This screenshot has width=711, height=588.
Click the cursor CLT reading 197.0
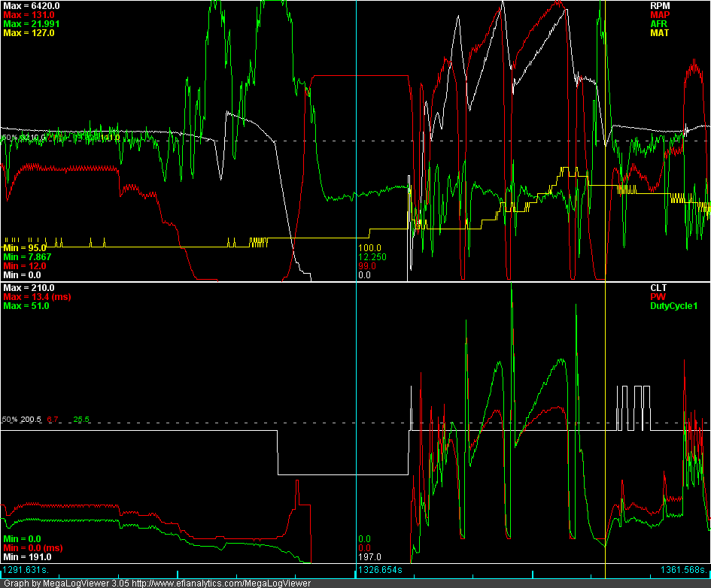[x=369, y=557]
